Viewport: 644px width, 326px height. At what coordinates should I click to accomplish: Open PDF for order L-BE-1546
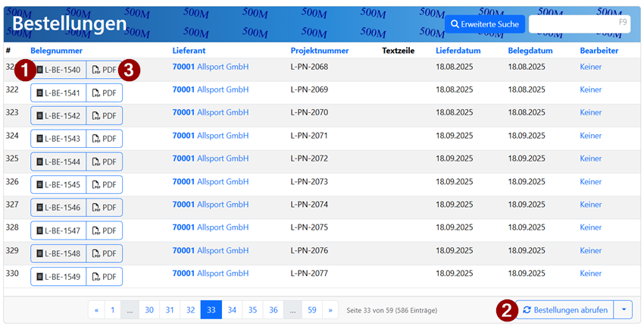click(x=105, y=207)
